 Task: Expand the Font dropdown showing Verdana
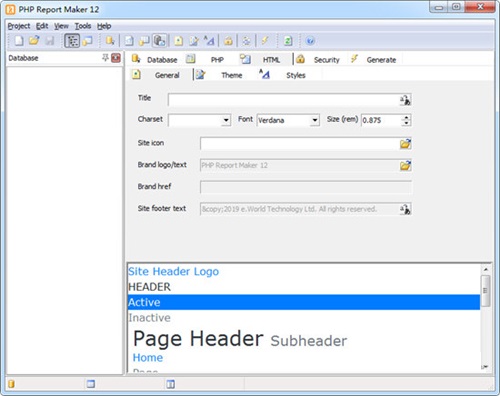[x=314, y=120]
